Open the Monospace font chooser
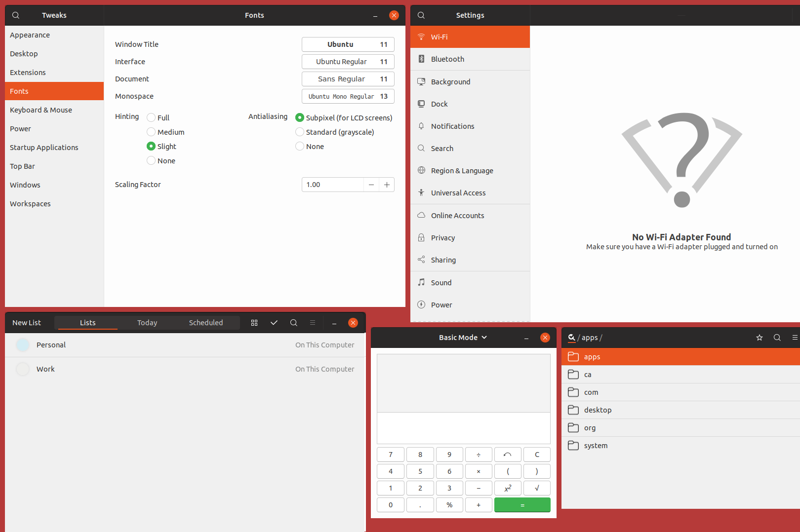Image resolution: width=800 pixels, height=532 pixels. pos(348,96)
